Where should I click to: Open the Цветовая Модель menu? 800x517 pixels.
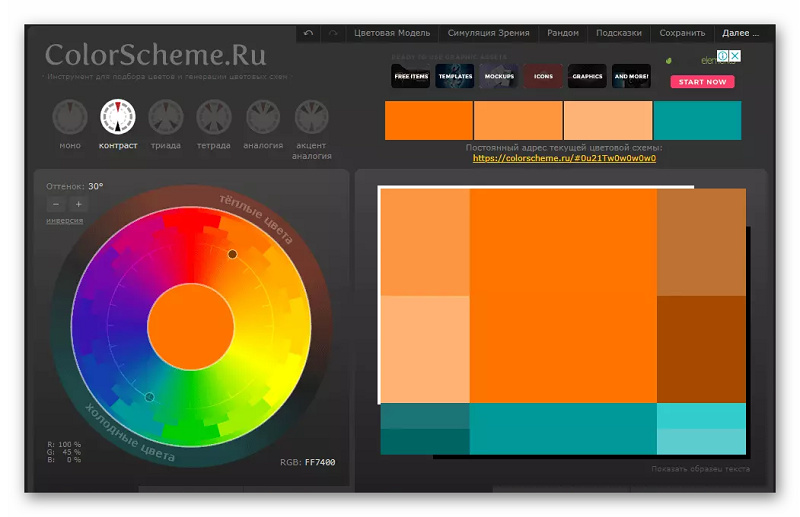(392, 33)
